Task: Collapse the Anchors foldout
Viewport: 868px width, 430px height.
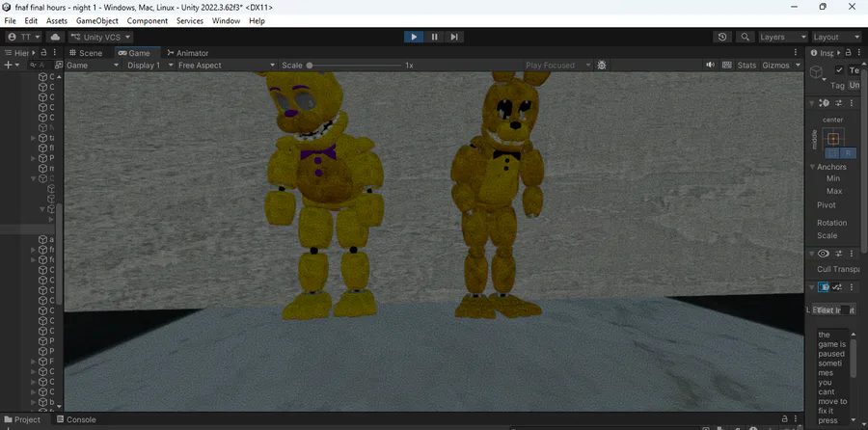Action: 813,167
